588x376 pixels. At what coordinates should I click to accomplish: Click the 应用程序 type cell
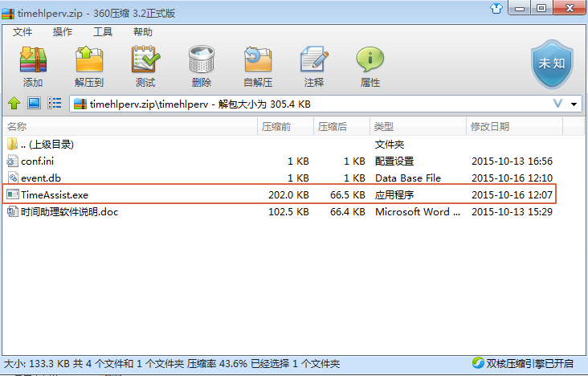(394, 195)
